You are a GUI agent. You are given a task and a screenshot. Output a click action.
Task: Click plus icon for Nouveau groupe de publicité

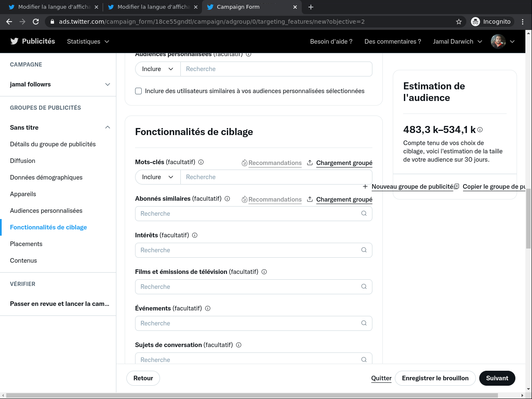(x=365, y=187)
